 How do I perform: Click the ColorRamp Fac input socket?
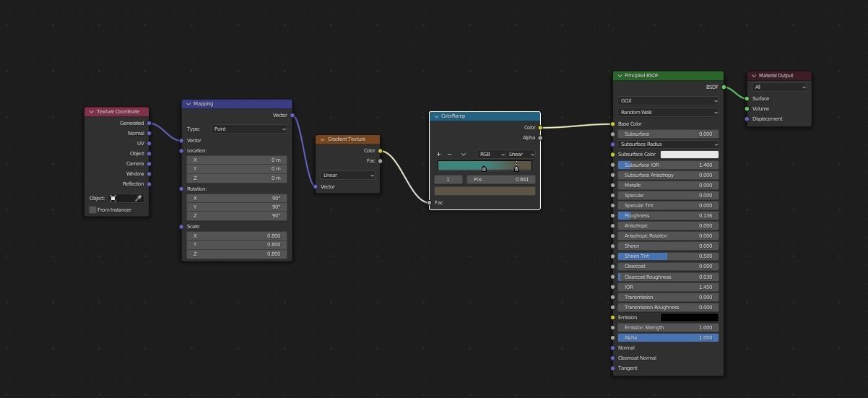(x=430, y=202)
